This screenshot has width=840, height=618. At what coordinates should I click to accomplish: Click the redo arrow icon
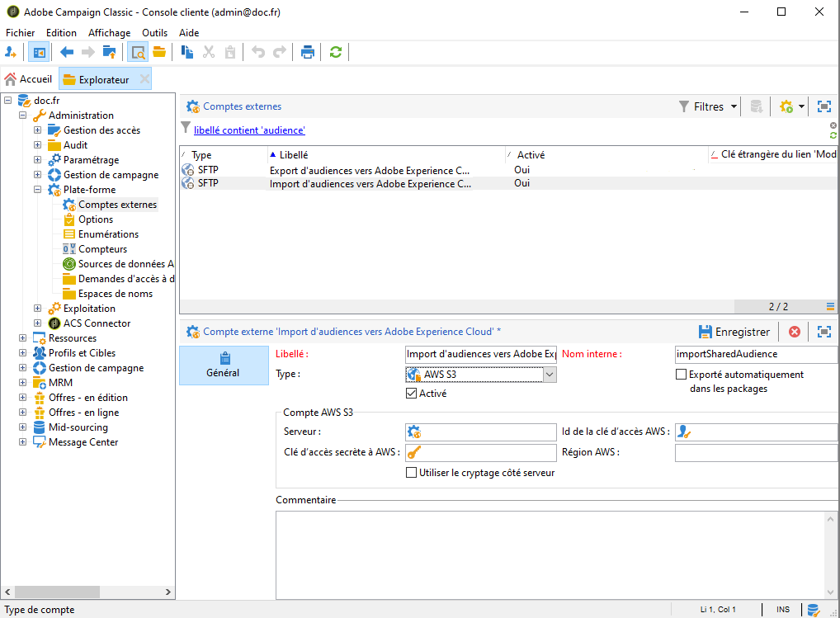[280, 52]
